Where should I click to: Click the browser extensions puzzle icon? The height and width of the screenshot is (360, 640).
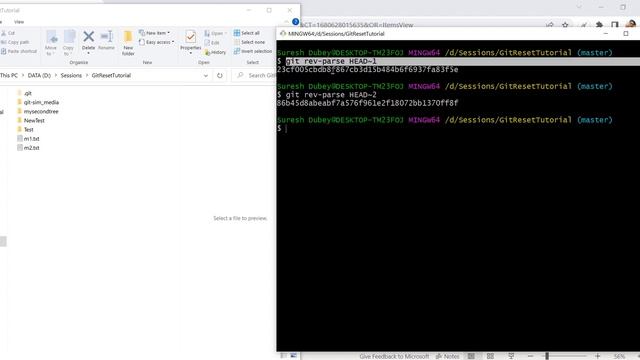tap(599, 25)
